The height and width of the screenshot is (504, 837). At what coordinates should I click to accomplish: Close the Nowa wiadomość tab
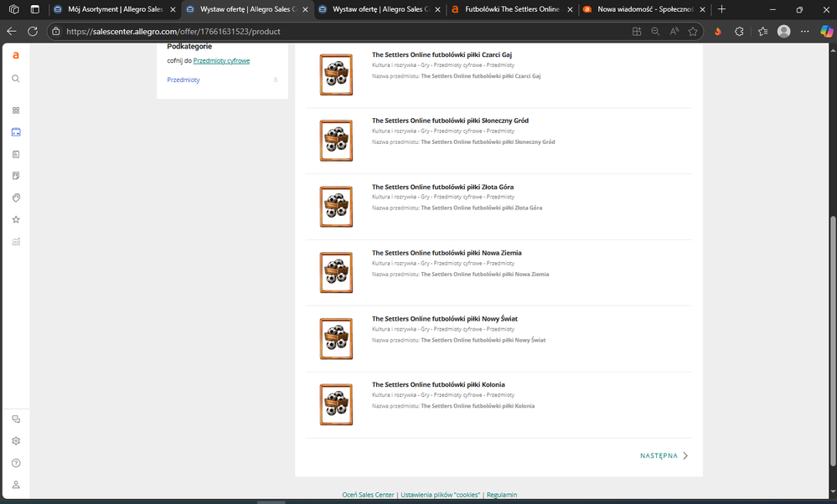click(702, 9)
